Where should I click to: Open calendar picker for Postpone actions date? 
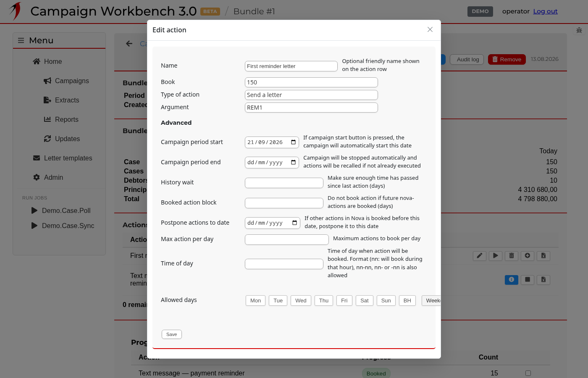click(x=294, y=223)
